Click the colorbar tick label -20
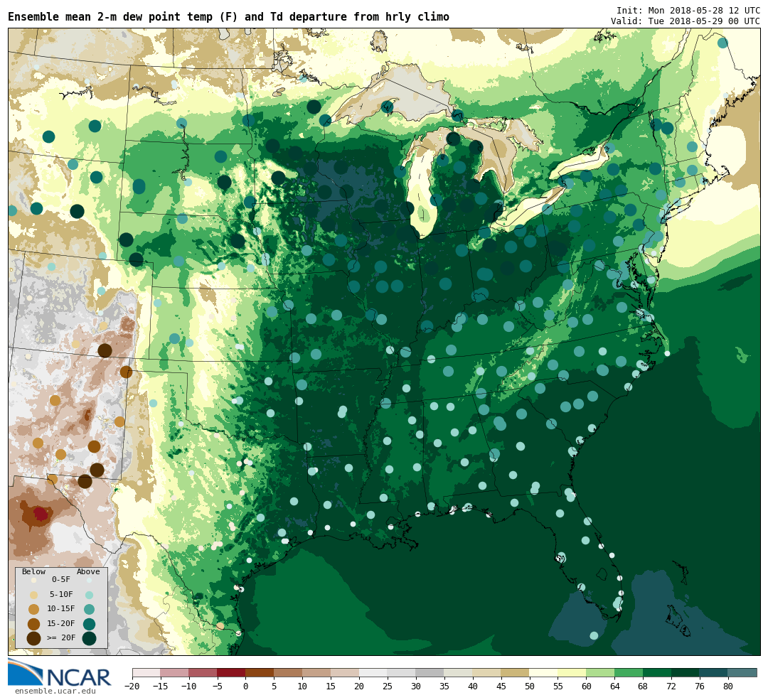The image size is (768, 700). pos(132,686)
